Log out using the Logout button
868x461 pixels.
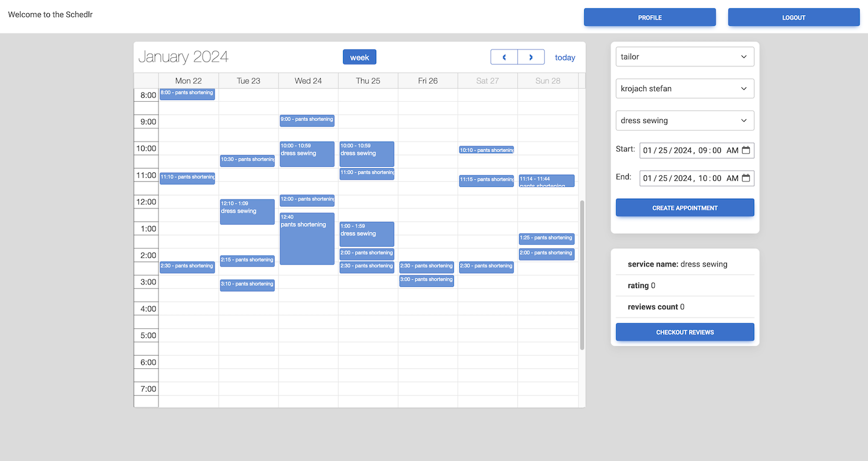coord(793,17)
